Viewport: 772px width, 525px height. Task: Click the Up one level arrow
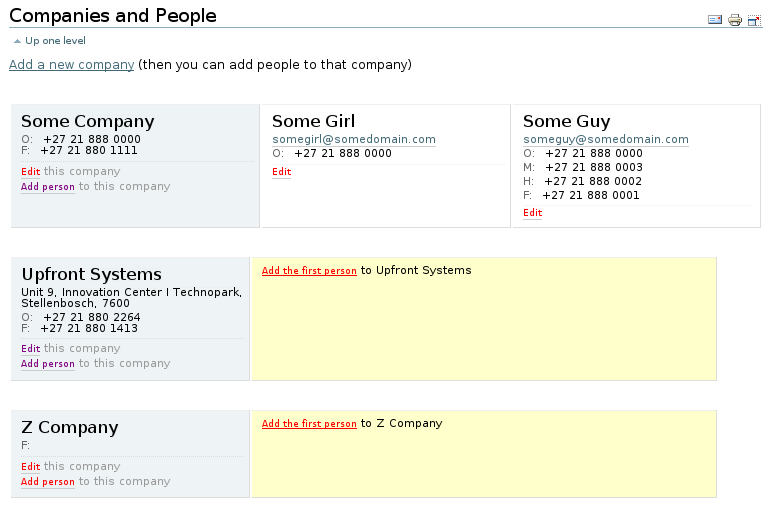(x=17, y=41)
